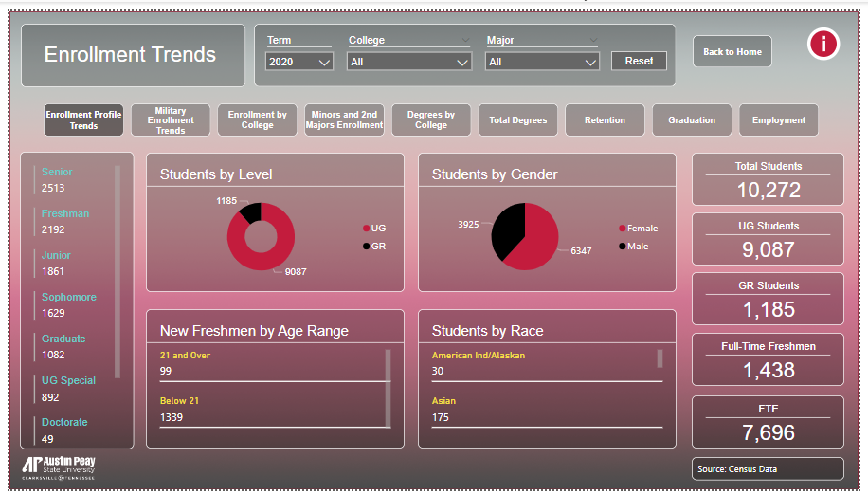Click the black Male legend marker
This screenshot has height=495, width=868.
pos(623,247)
